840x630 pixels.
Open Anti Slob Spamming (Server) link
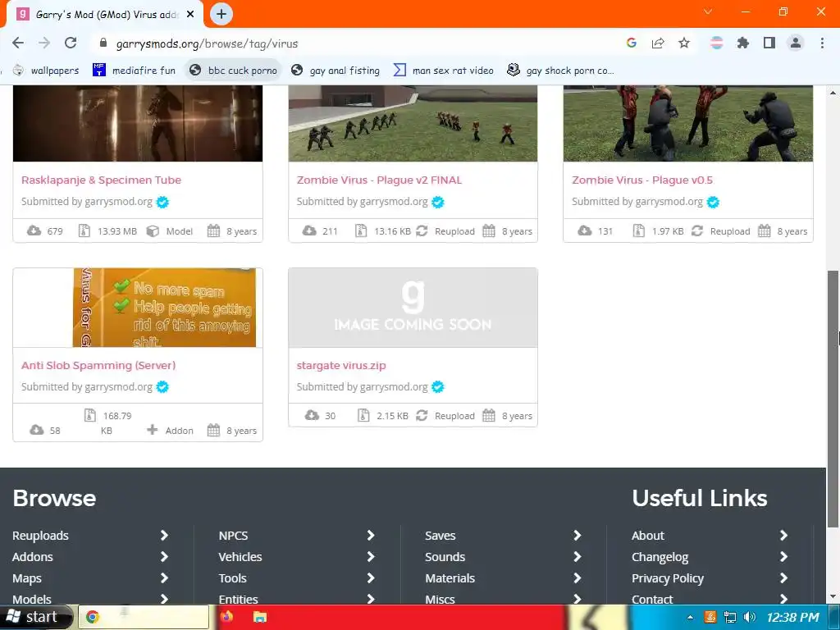pyautogui.click(x=98, y=365)
